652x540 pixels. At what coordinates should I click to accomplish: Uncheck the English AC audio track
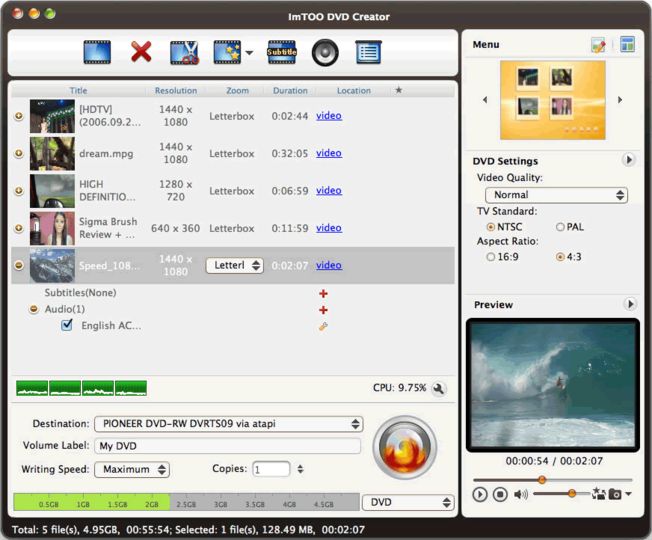(x=67, y=325)
